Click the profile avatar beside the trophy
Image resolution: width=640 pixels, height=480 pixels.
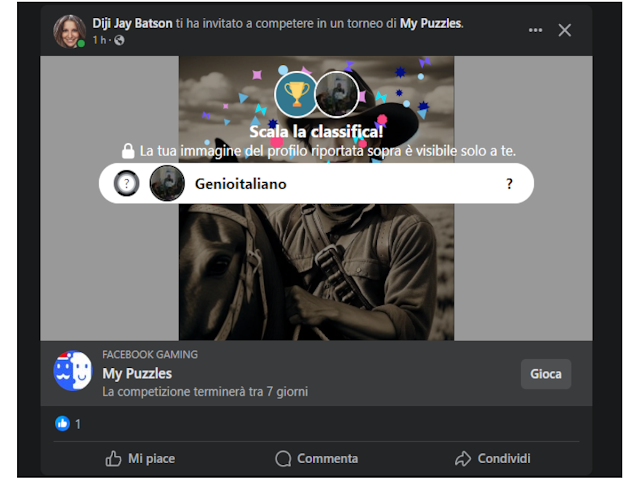tap(337, 94)
